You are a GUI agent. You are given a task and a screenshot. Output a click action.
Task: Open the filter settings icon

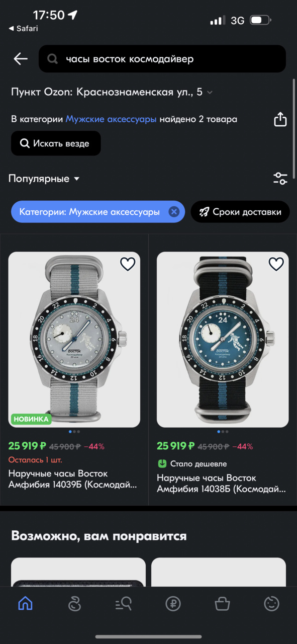pyautogui.click(x=280, y=178)
